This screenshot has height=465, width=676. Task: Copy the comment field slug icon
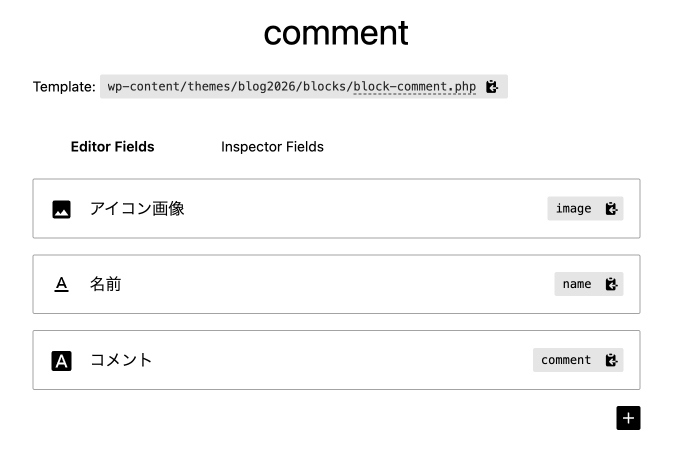point(612,360)
